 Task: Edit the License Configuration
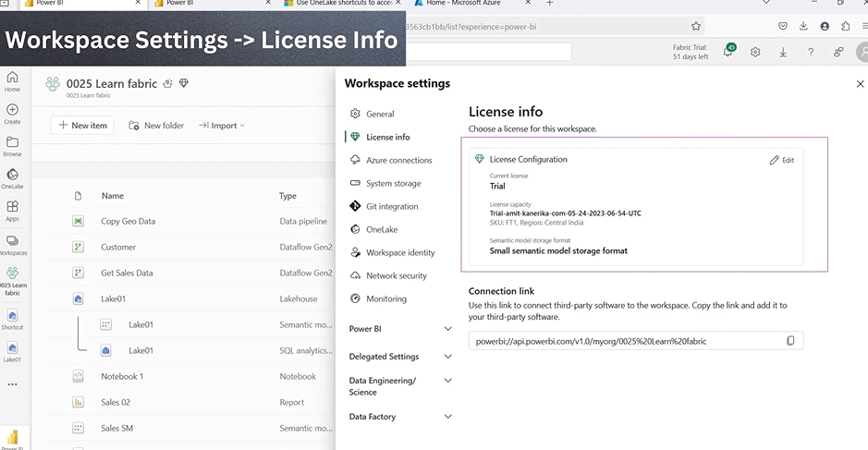click(782, 160)
